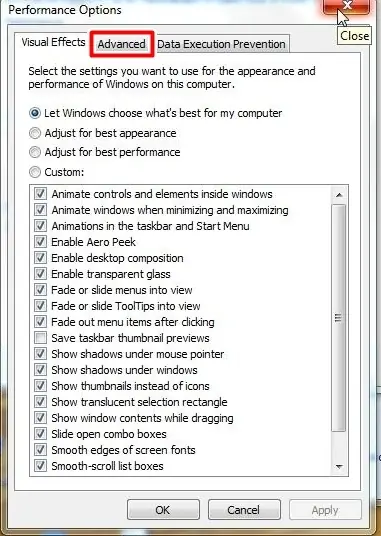The image size is (381, 536).
Task: Open the Data Execution Prevention tab
Action: (221, 44)
